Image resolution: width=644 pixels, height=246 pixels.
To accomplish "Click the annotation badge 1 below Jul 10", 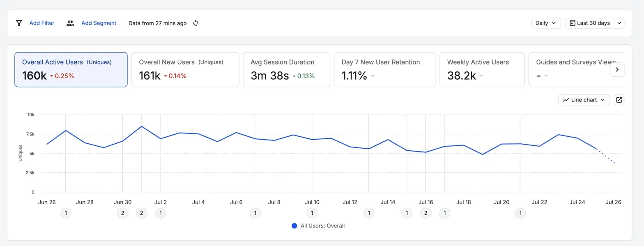I will [312, 213].
